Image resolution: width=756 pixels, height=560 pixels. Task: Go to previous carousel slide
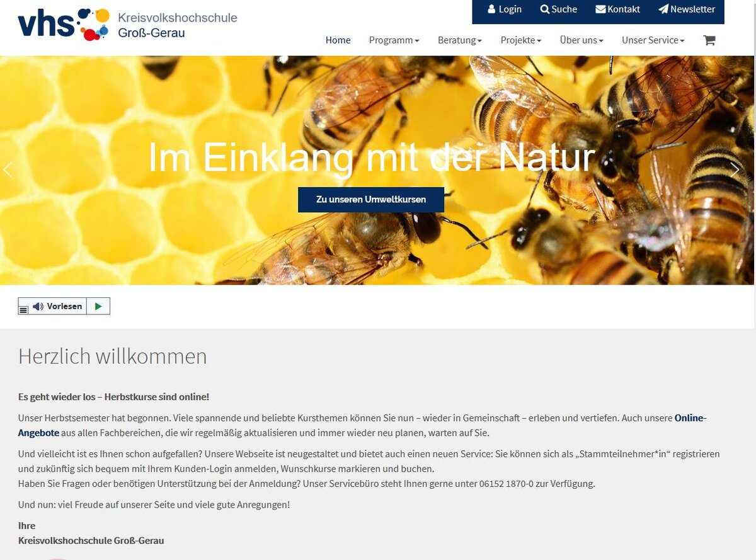[x=8, y=170]
